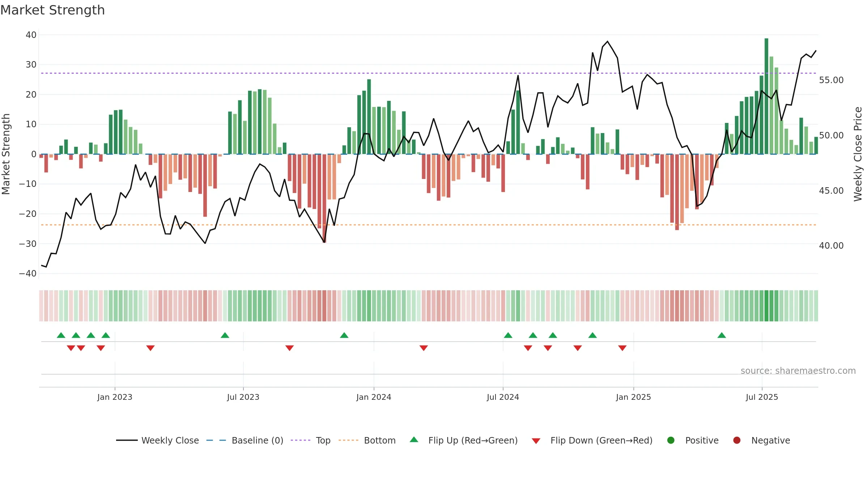
Task: Click the black Weekly Close line legend sample
Action: pos(127,440)
